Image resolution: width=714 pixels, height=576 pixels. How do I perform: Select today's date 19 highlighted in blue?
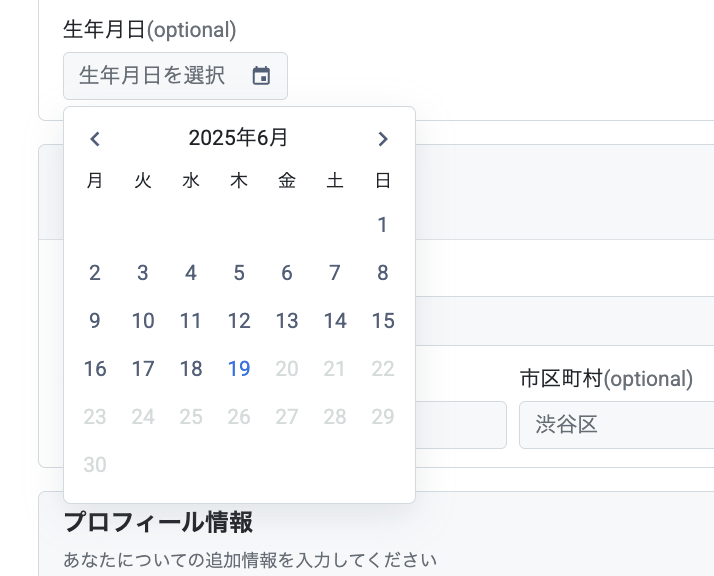pyautogui.click(x=239, y=368)
